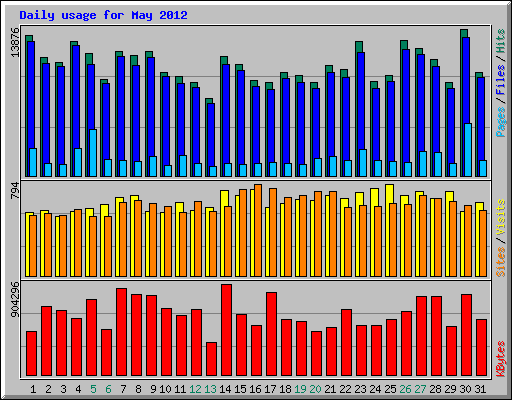
Task: Click weekend day label 26
Action: pos(405,389)
